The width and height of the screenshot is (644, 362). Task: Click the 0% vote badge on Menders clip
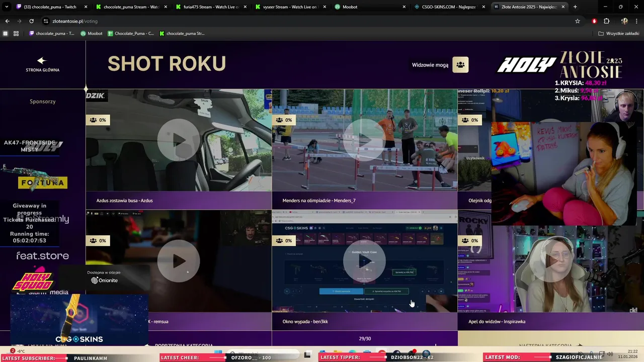pos(284,120)
